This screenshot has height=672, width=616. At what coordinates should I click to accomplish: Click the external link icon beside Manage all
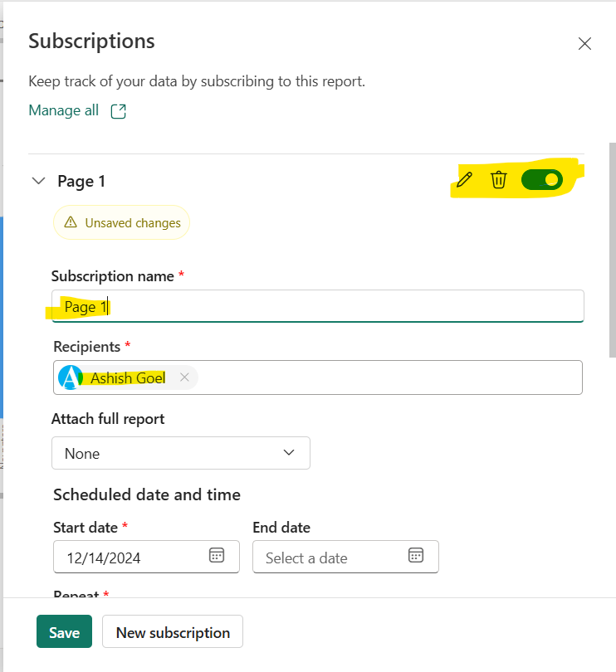pos(119,110)
